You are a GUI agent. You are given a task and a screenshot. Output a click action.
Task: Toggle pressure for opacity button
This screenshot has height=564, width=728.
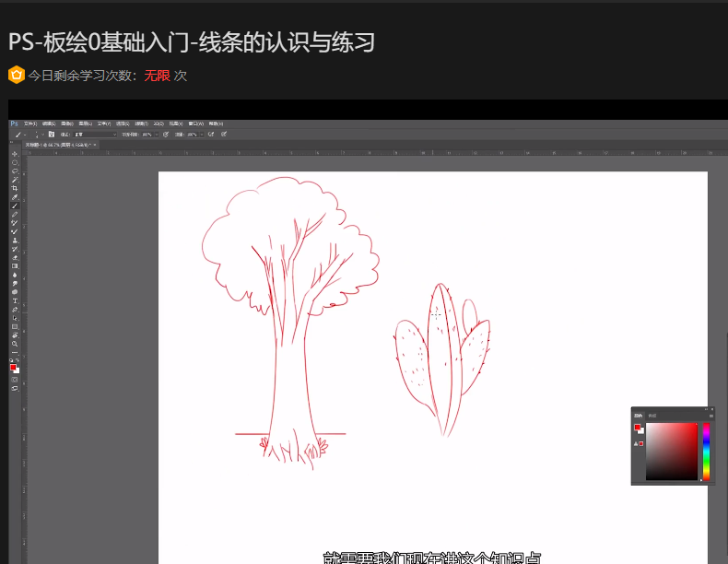tap(166, 135)
